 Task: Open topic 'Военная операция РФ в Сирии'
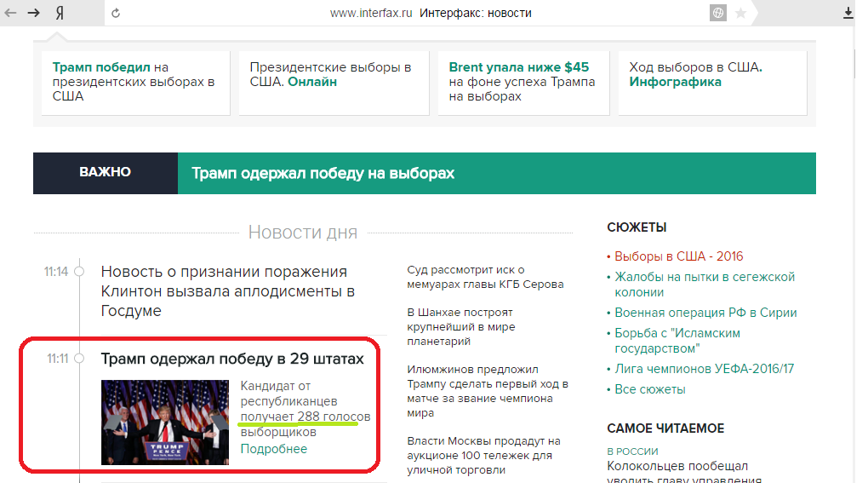[705, 313]
